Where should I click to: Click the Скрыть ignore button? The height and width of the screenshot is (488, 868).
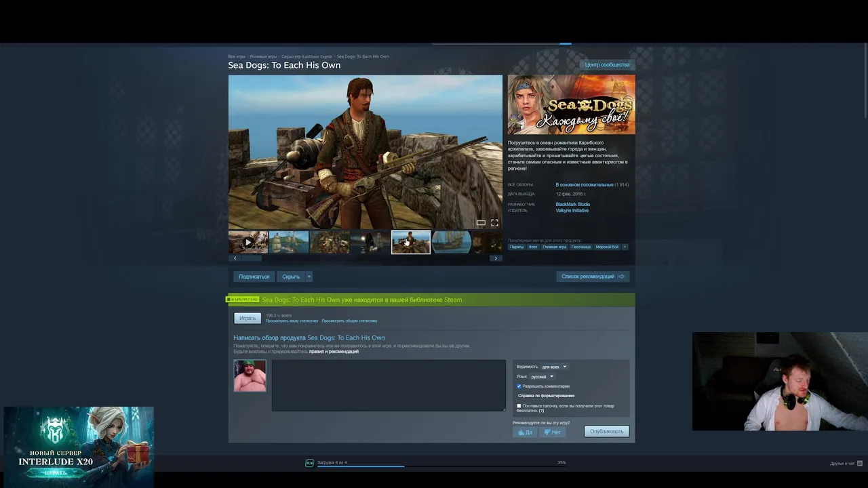pos(291,277)
